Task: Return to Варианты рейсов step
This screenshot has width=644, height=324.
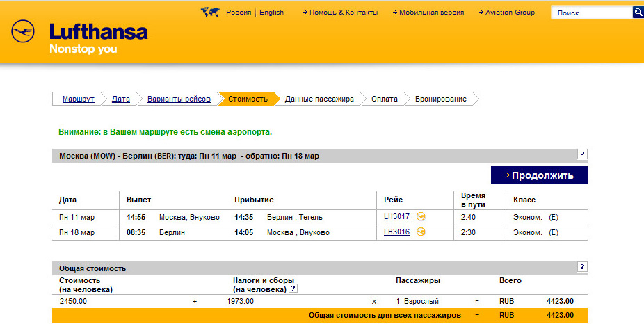Action: [179, 99]
